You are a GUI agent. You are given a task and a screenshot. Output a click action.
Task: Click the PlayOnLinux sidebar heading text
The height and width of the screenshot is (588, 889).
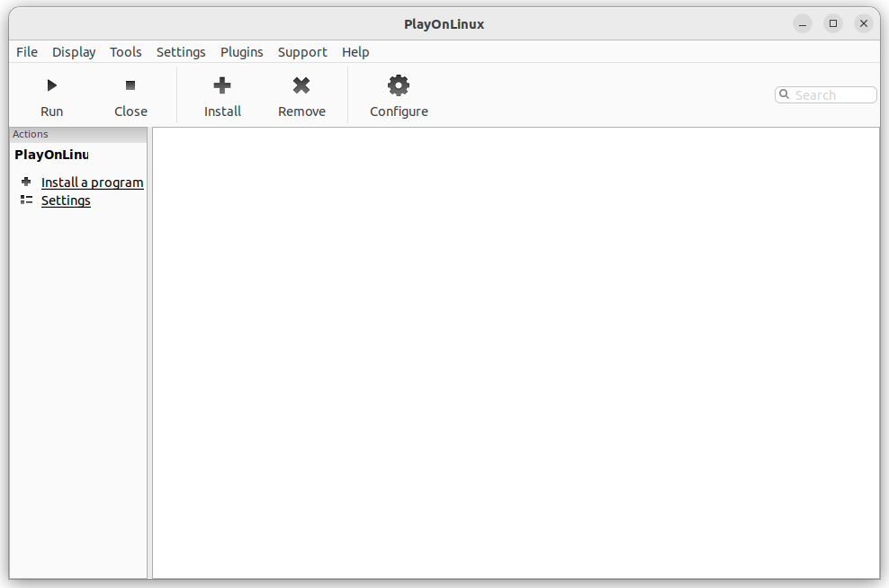51,155
